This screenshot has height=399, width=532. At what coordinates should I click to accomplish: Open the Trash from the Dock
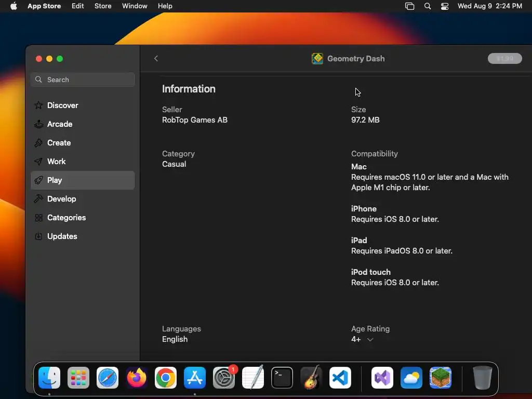483,378
